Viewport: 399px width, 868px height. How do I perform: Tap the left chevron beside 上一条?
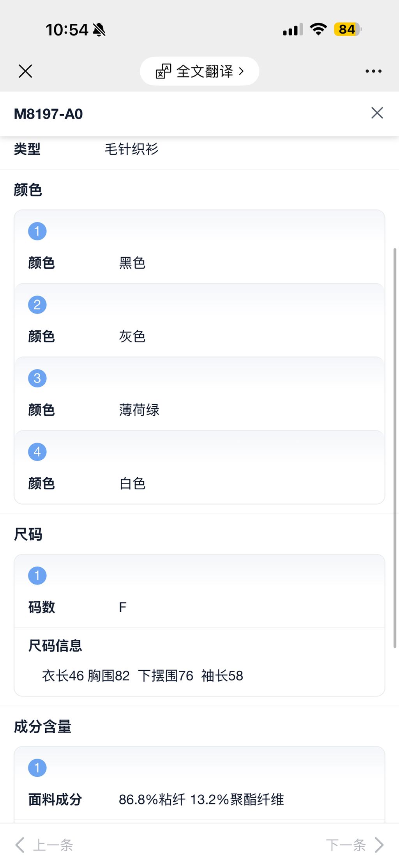[x=19, y=845]
